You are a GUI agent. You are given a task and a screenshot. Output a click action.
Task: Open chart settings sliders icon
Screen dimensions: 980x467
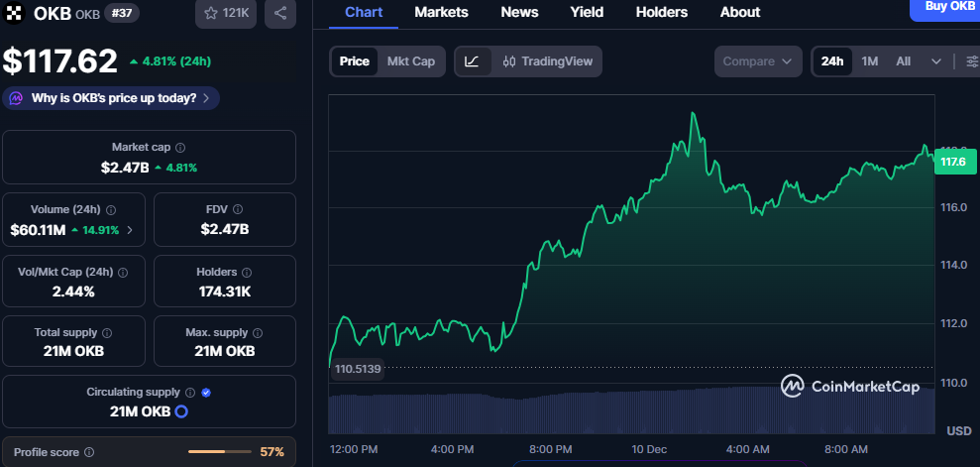[x=972, y=61]
